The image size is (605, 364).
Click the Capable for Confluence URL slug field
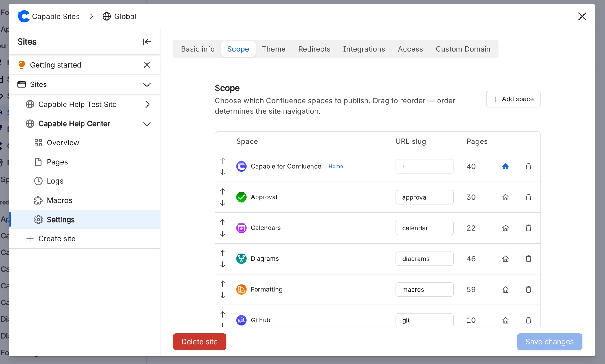click(x=425, y=167)
